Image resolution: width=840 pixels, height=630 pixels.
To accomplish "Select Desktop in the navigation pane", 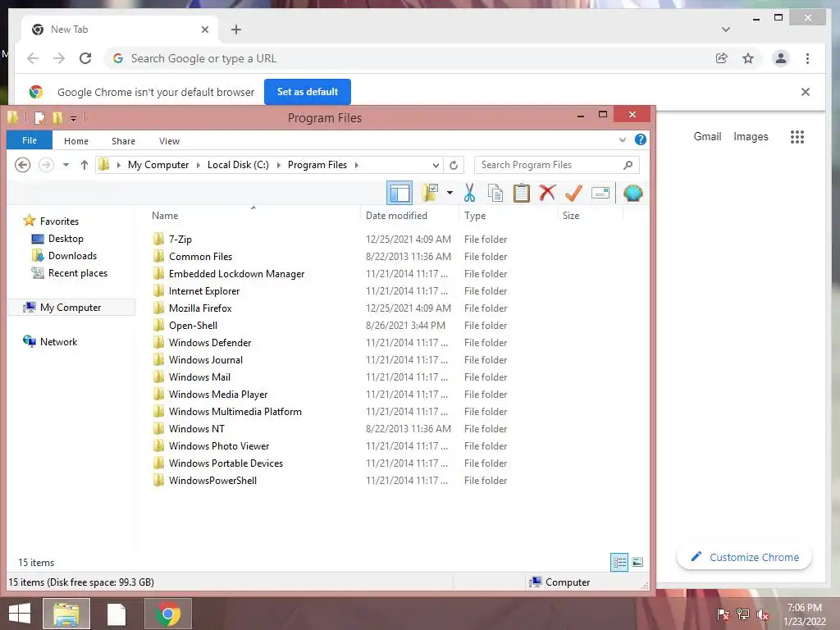I will [x=58, y=239].
